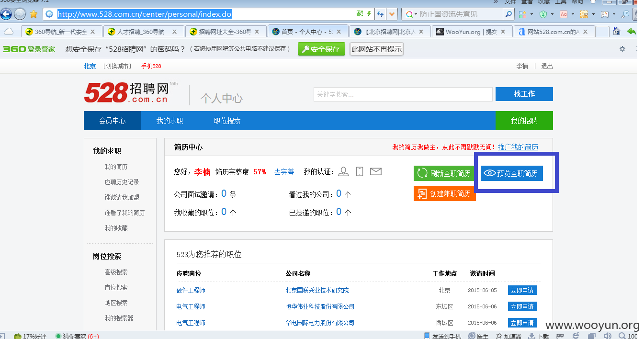
Task: Click 谁邀请我加盟 in the sidebar
Action: tap(122, 198)
